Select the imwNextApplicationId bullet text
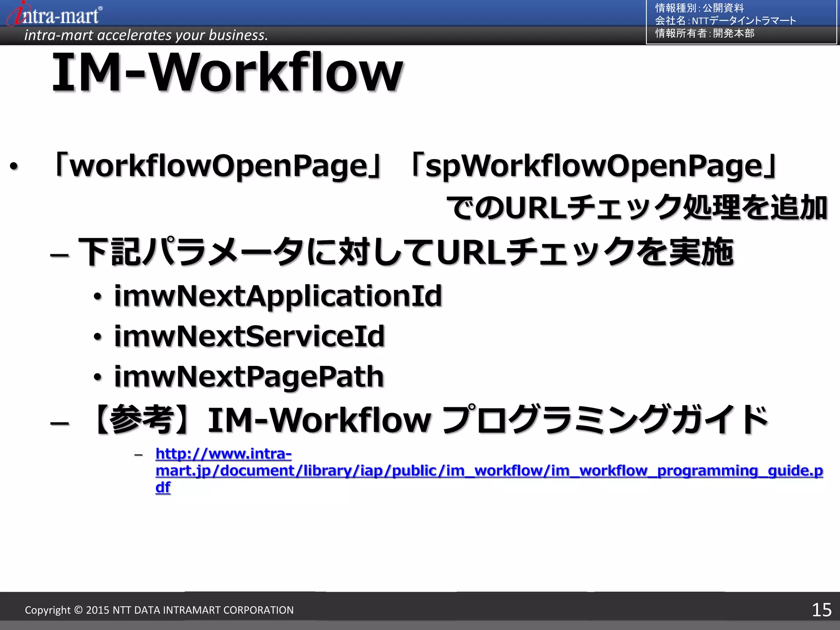Viewport: 840px width, 630px height. pyautogui.click(x=278, y=296)
